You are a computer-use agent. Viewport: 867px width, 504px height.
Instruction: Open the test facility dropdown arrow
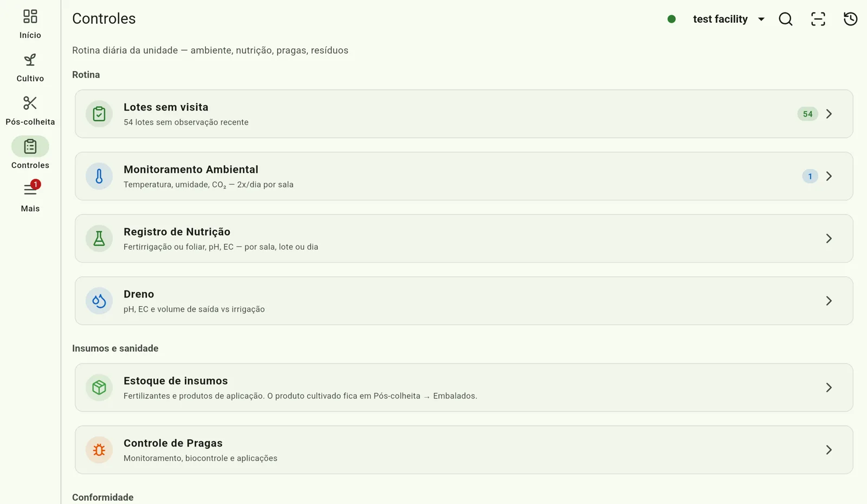(761, 19)
